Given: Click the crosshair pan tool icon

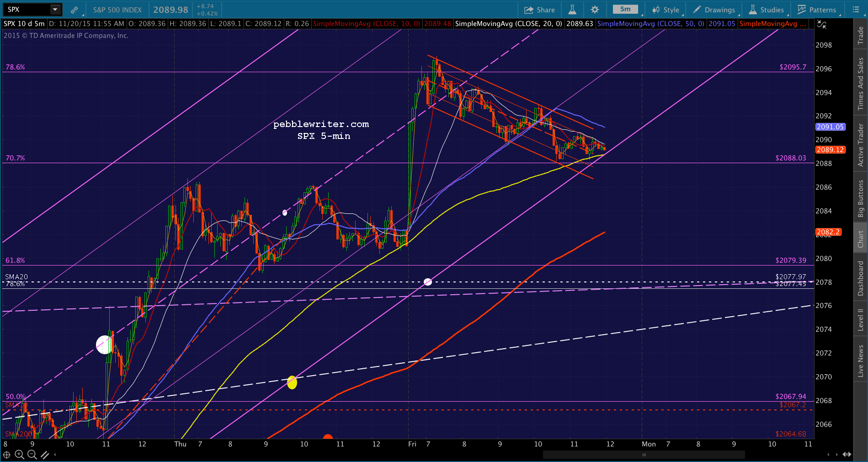Looking at the screenshot, I should (6, 455).
